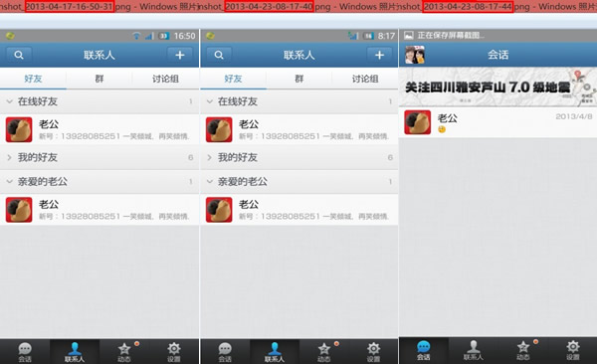
Task: Select 讨论组 tab in the 16:50 screenshot
Action: pyautogui.click(x=165, y=79)
